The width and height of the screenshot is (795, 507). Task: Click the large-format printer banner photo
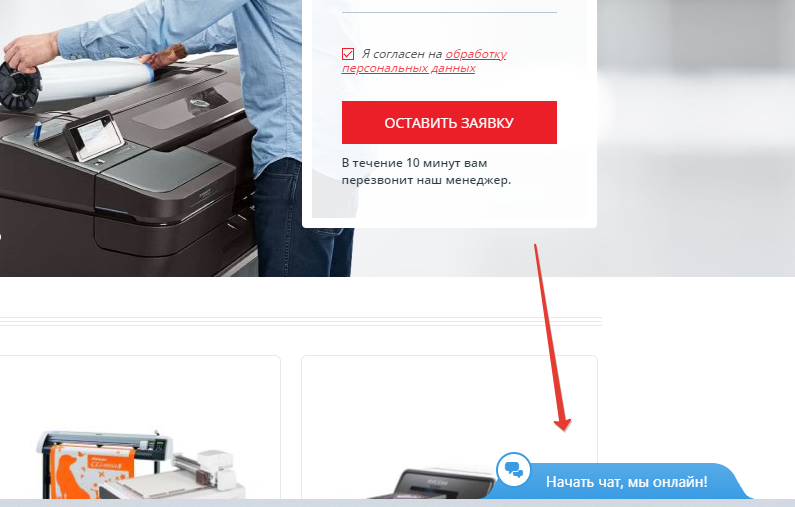[151, 138]
